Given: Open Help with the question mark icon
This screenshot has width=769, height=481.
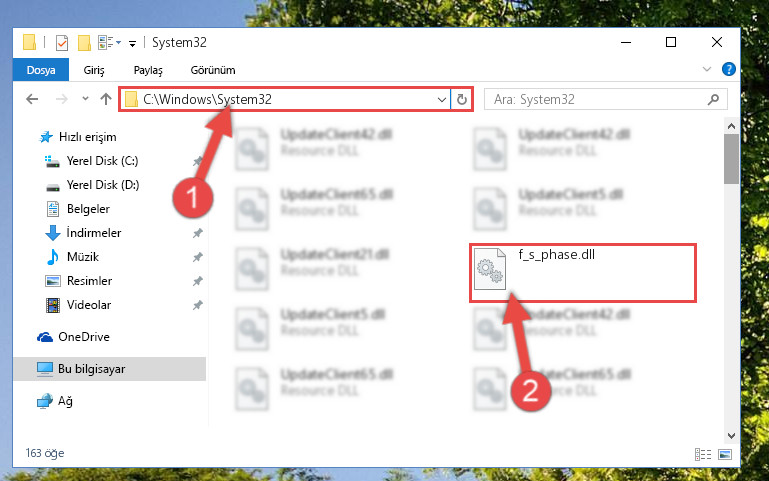Looking at the screenshot, I should tap(729, 69).
